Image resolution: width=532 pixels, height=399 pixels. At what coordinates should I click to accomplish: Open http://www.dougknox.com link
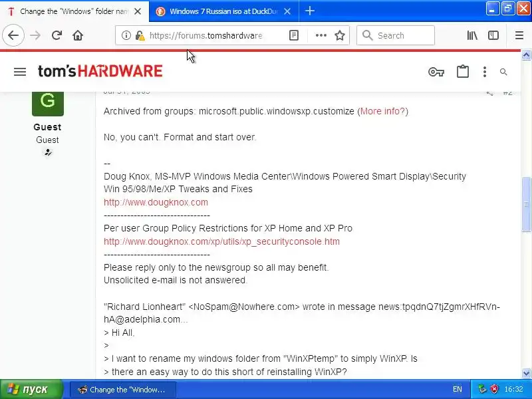[x=156, y=202]
